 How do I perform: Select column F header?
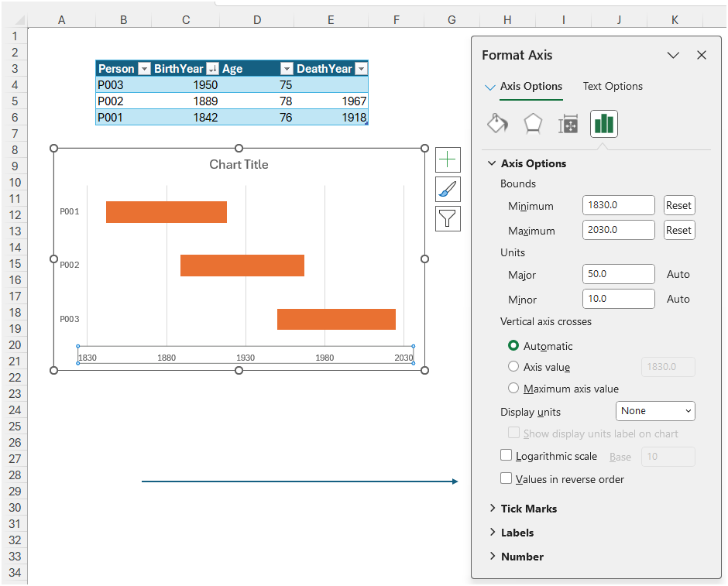tap(396, 20)
